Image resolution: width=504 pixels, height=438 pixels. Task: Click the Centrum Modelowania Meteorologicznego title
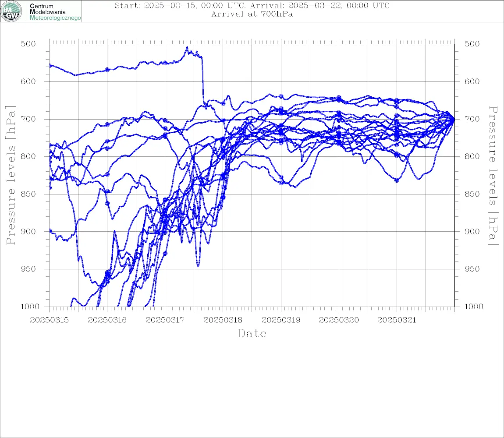55,12
